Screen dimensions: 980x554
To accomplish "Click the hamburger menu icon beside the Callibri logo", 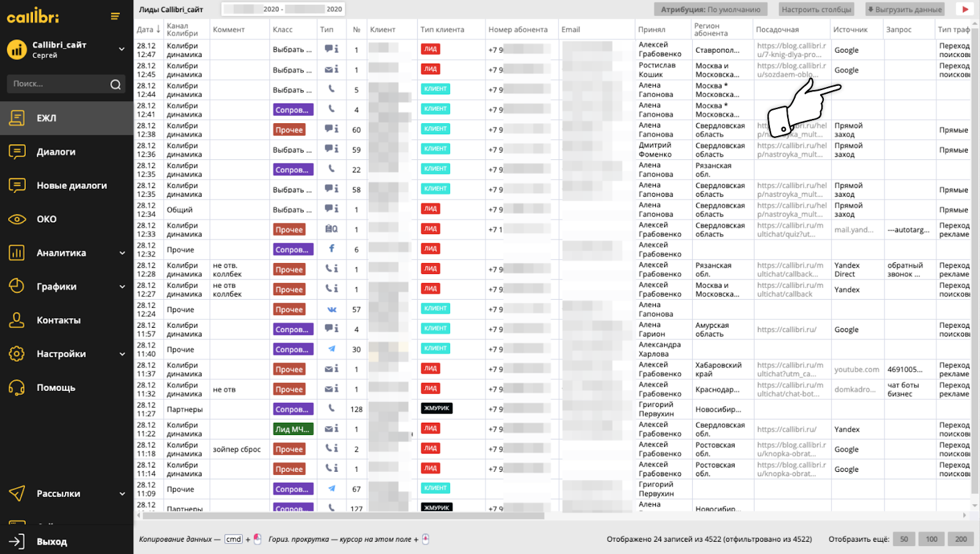I will click(115, 16).
